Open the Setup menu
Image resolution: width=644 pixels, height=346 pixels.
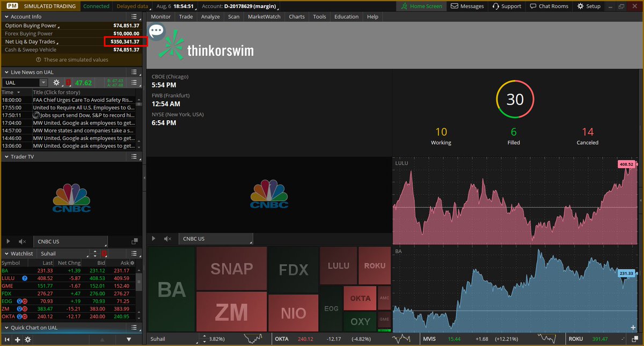pyautogui.click(x=589, y=6)
